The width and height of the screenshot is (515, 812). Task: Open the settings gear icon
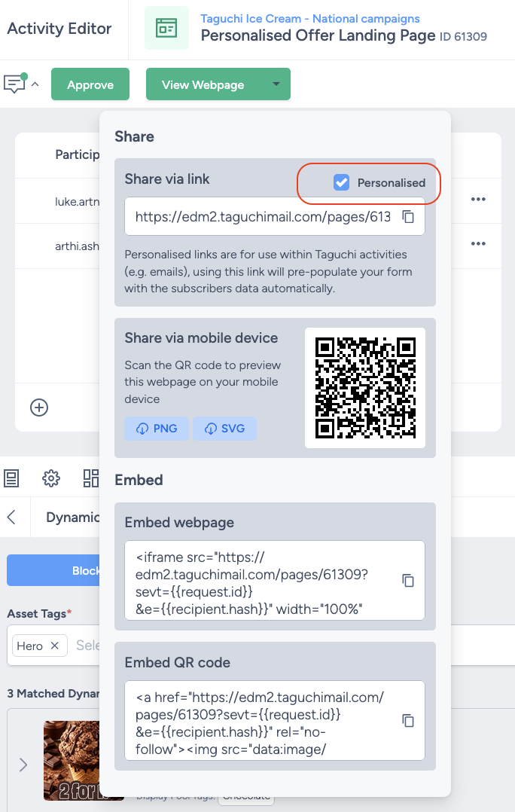point(50,478)
